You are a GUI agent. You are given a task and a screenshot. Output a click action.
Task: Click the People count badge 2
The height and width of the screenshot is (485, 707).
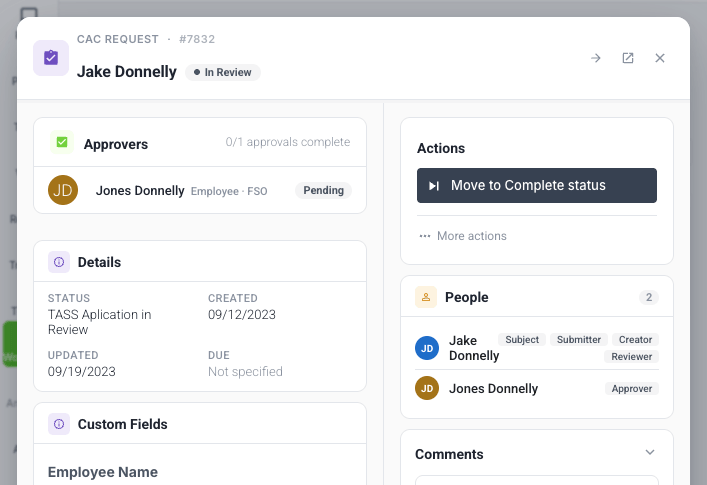[649, 297]
